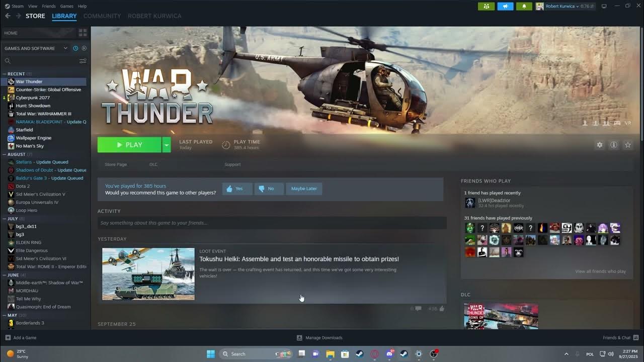Open the Tokushu Heiki news title

click(299, 259)
